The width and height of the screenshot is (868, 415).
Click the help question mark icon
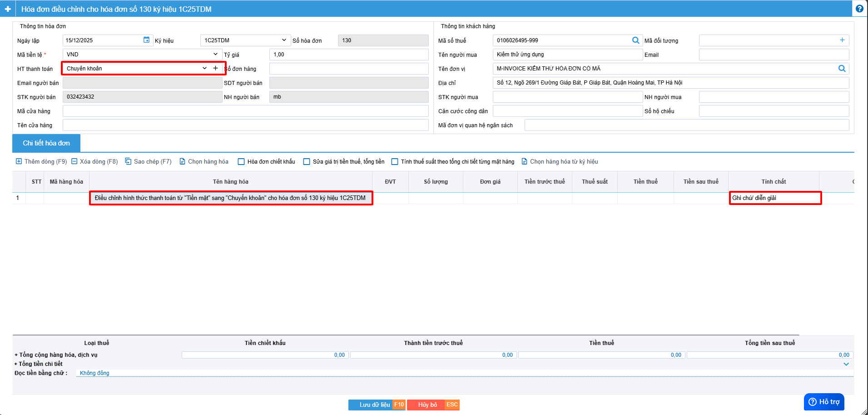pos(859,9)
